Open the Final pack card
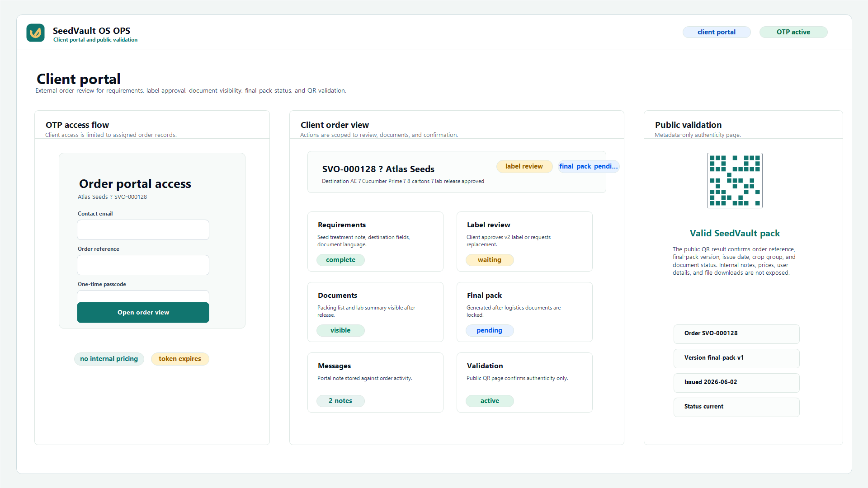The width and height of the screenshot is (868, 488). [524, 312]
